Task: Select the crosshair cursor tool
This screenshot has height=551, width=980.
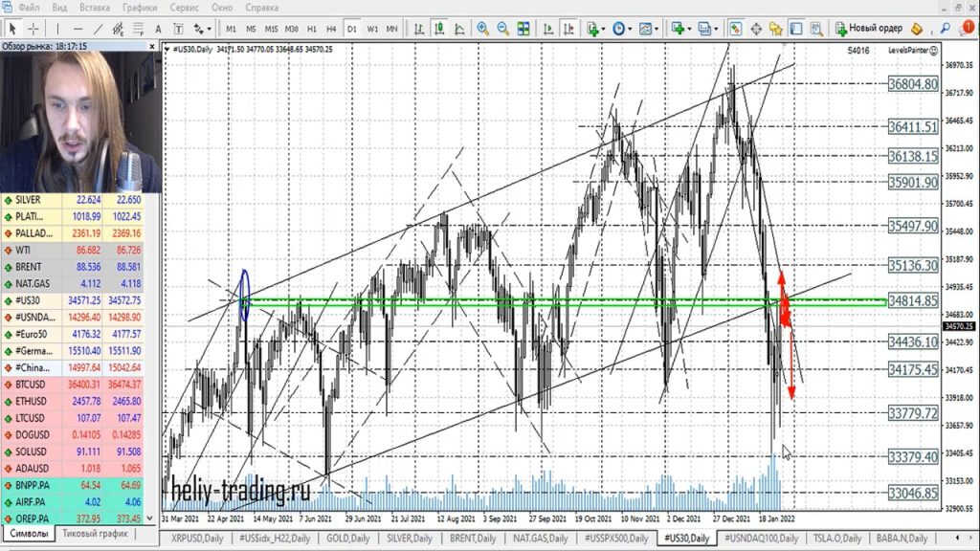Action: [33, 29]
